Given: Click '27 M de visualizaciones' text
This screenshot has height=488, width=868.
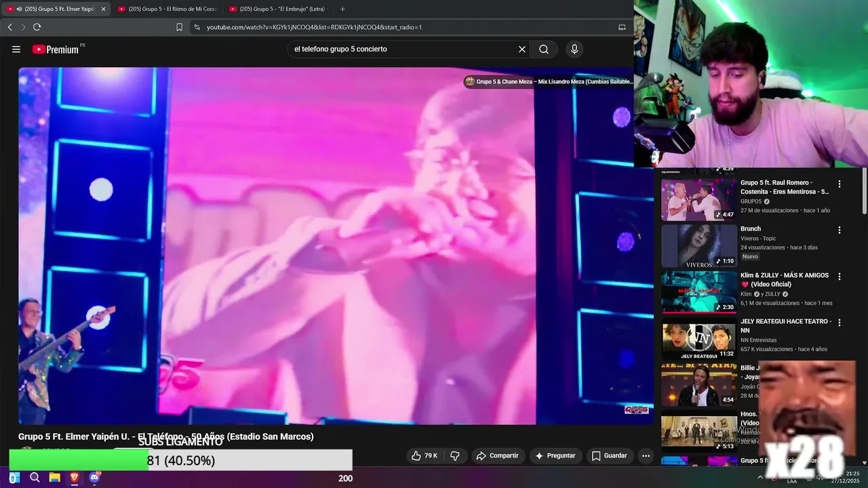Looking at the screenshot, I should coord(770,211).
